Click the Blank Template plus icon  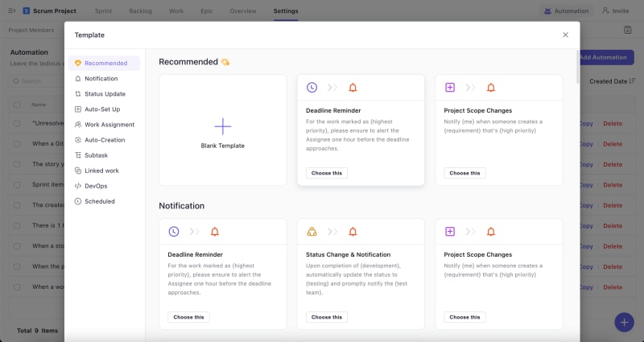(223, 126)
